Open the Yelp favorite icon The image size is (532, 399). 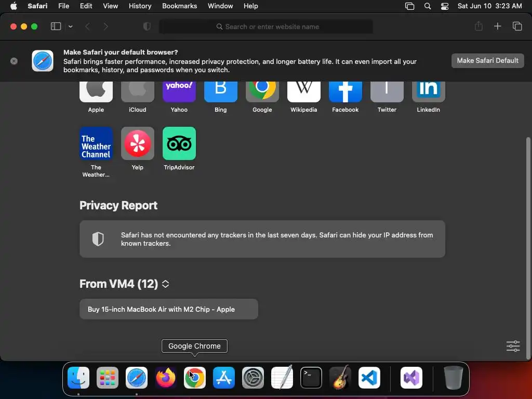pos(137,143)
